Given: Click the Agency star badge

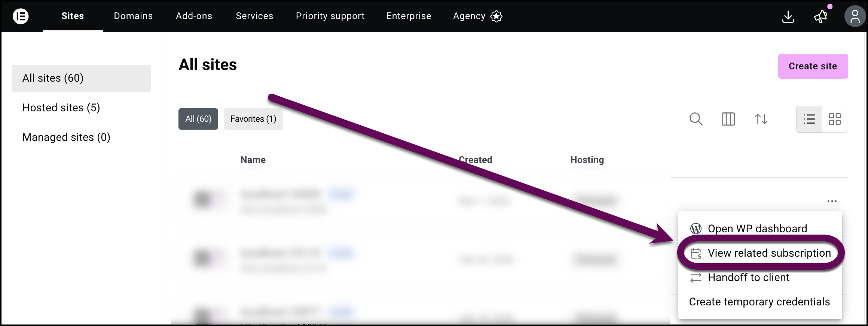Looking at the screenshot, I should coord(496,16).
